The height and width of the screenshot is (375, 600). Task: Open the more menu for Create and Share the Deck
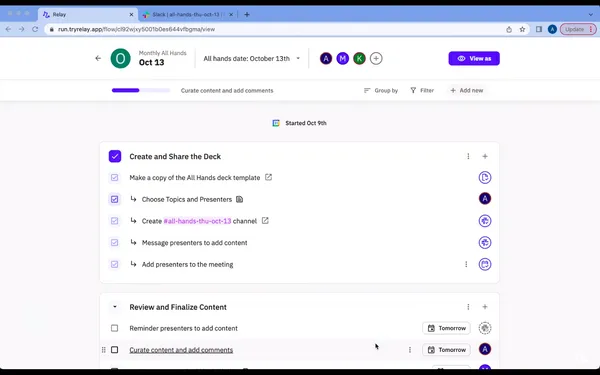pyautogui.click(x=468, y=156)
